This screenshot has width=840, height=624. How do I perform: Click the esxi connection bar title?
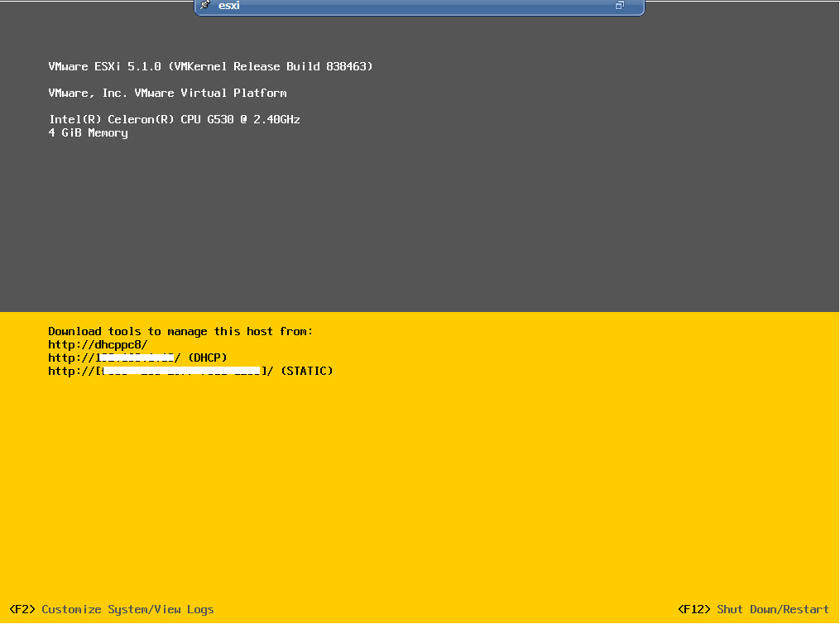228,5
